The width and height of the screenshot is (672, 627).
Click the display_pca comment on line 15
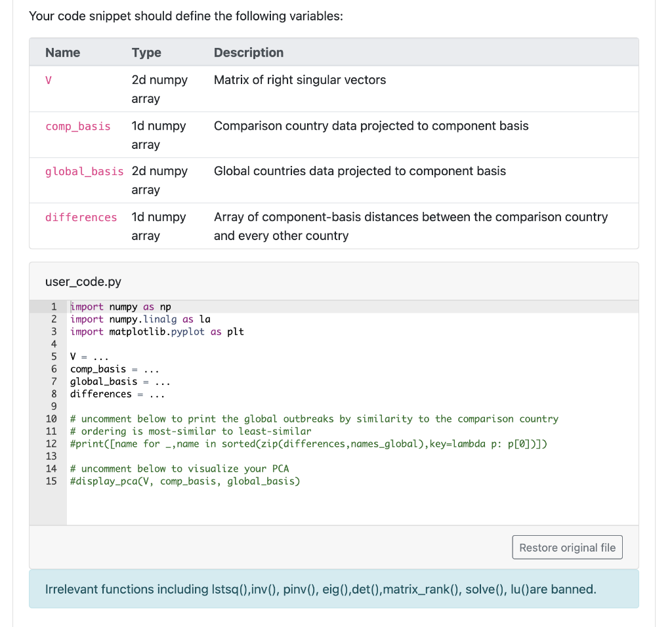(184, 481)
